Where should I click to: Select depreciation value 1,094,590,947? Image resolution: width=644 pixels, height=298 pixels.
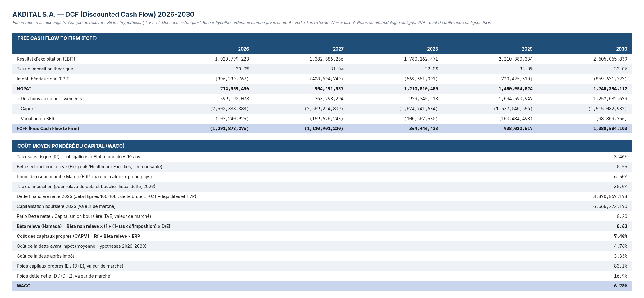point(516,99)
